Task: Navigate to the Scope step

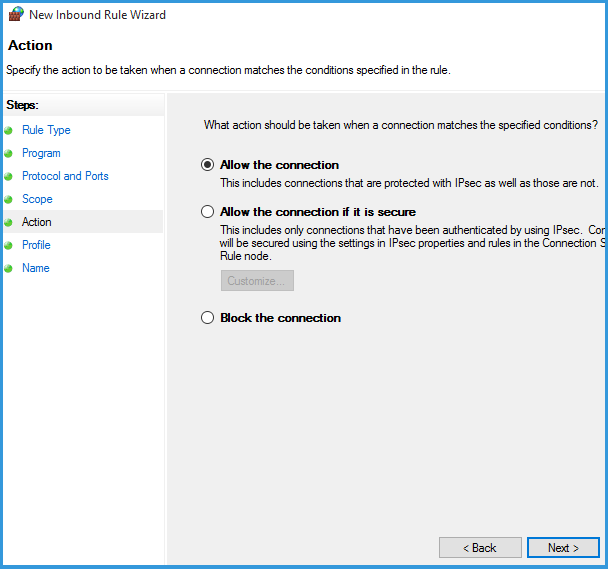Action: (x=37, y=199)
